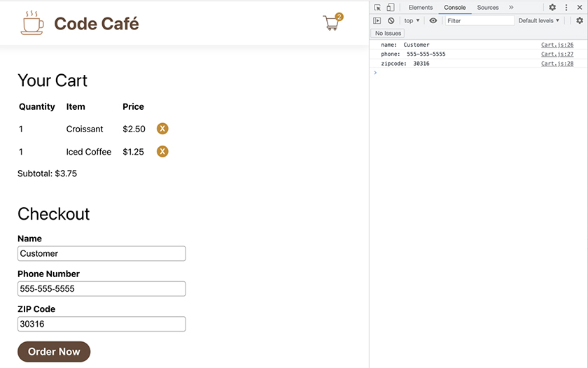The width and height of the screenshot is (588, 368).
Task: Open the Cart.js:26 source link
Action: 556,45
